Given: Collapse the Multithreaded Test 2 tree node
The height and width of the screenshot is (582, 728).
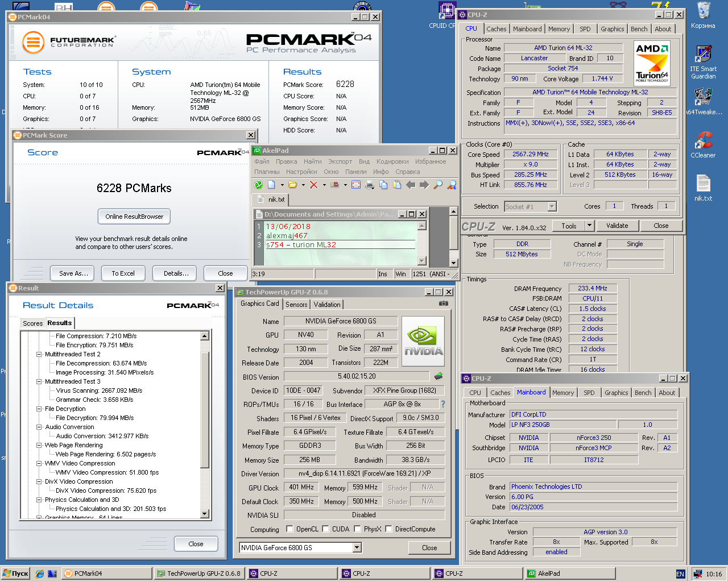Looking at the screenshot, I should coord(39,354).
